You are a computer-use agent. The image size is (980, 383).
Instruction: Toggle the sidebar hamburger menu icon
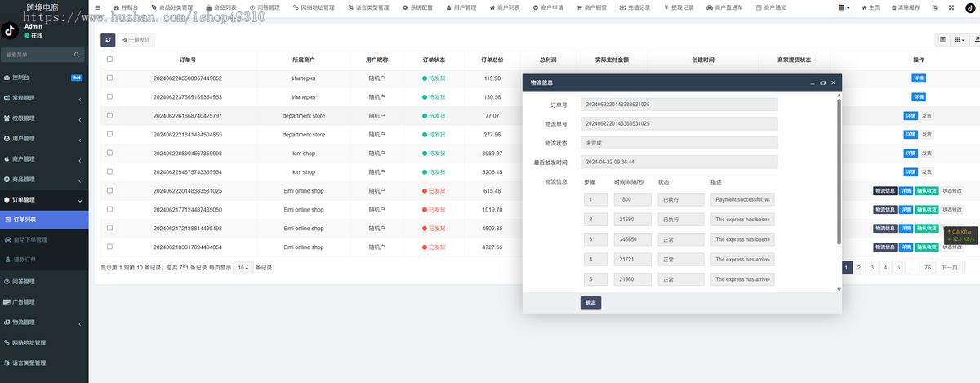pos(98,7)
